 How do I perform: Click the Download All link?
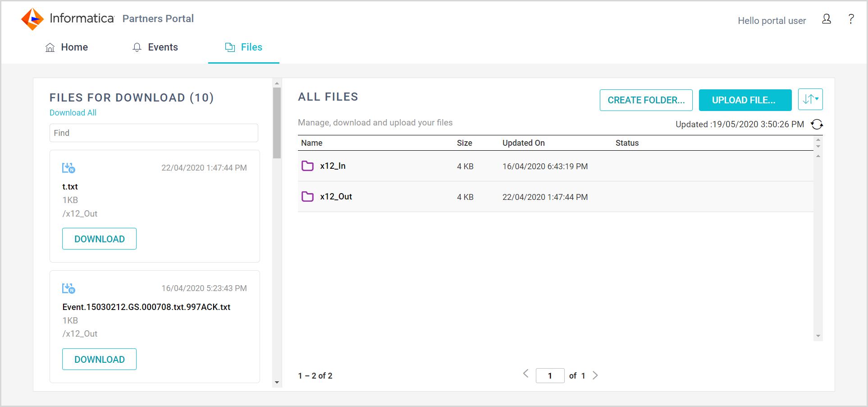73,113
